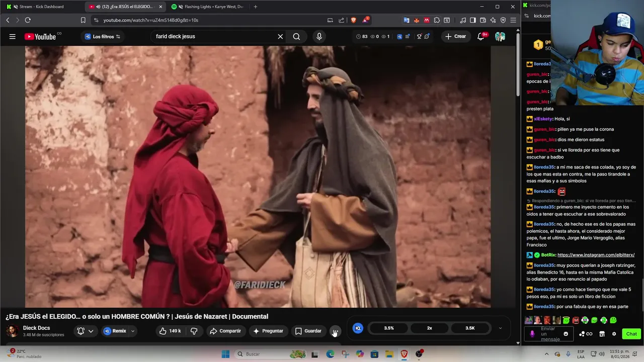Open Los filtros extension dropdown
This screenshot has height=362, width=644.
click(103, 36)
